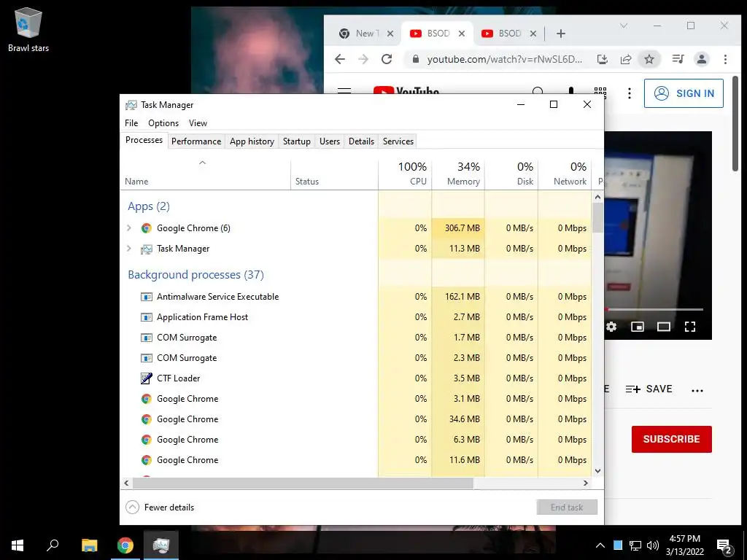
Task: Switch video to theater mode
Action: (664, 327)
